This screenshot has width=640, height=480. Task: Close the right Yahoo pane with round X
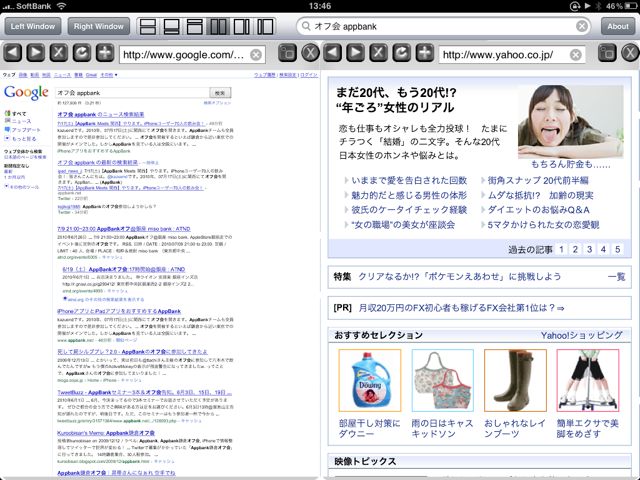(631, 53)
